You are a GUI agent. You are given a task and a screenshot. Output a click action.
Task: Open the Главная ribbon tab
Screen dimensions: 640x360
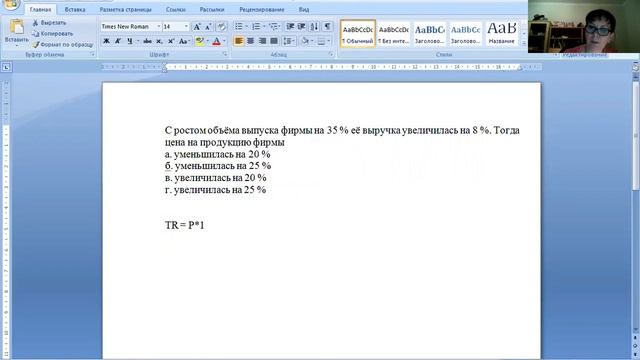(x=40, y=9)
